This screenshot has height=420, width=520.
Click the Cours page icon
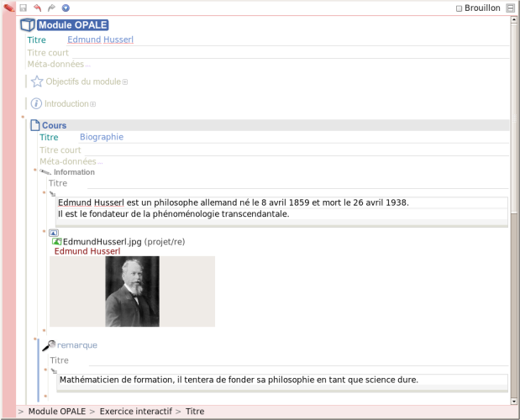pos(34,126)
